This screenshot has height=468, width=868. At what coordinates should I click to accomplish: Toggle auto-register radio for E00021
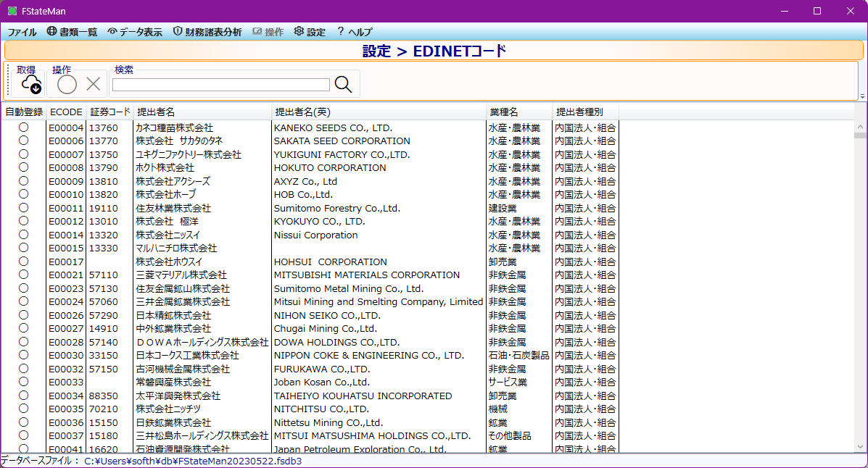coord(23,275)
